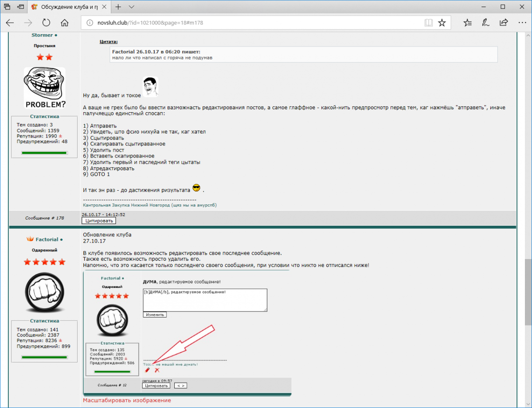Expand the tab previews chevron

[x=132, y=7]
